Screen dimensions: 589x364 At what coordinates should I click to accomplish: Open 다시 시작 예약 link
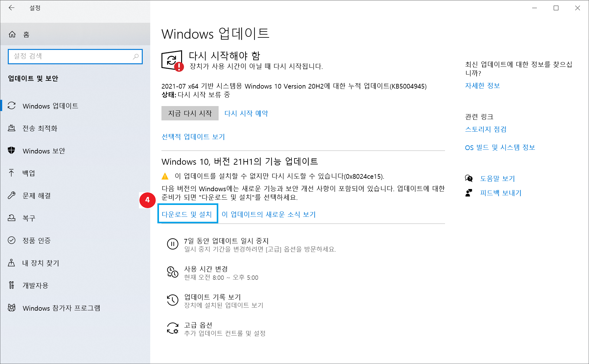pos(246,113)
